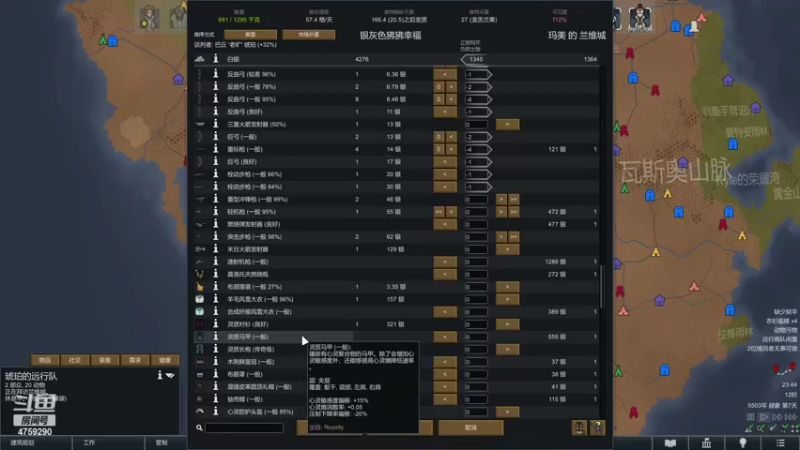Open the book icon in bottom bar

click(x=670, y=443)
